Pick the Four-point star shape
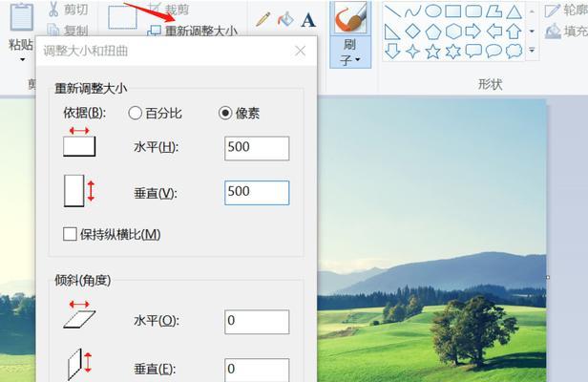 [x=413, y=52]
